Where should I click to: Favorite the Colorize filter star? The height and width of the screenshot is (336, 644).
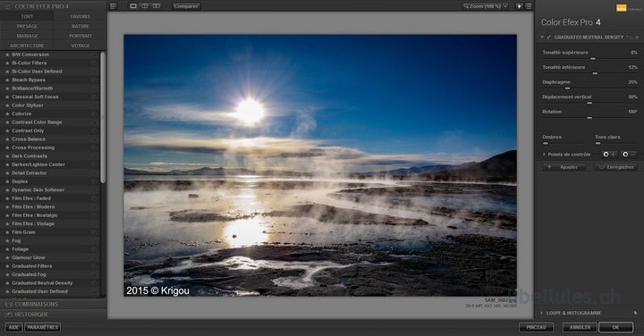pos(7,113)
